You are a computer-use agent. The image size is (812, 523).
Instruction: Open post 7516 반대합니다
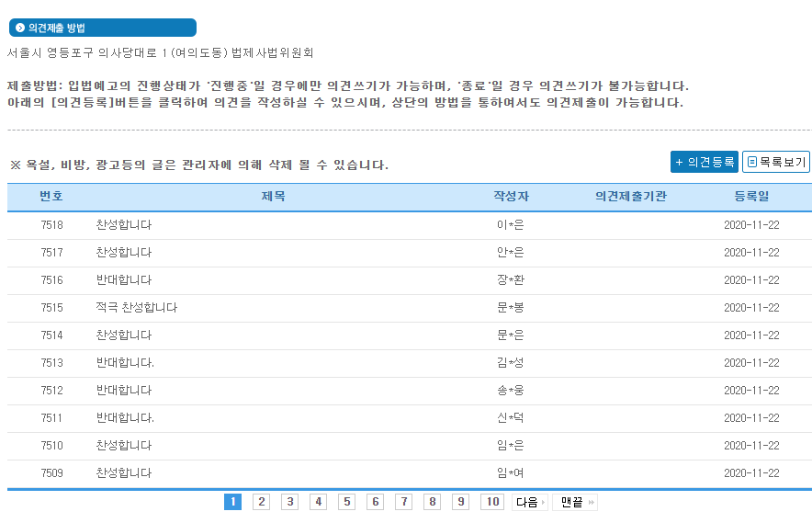[x=124, y=280]
